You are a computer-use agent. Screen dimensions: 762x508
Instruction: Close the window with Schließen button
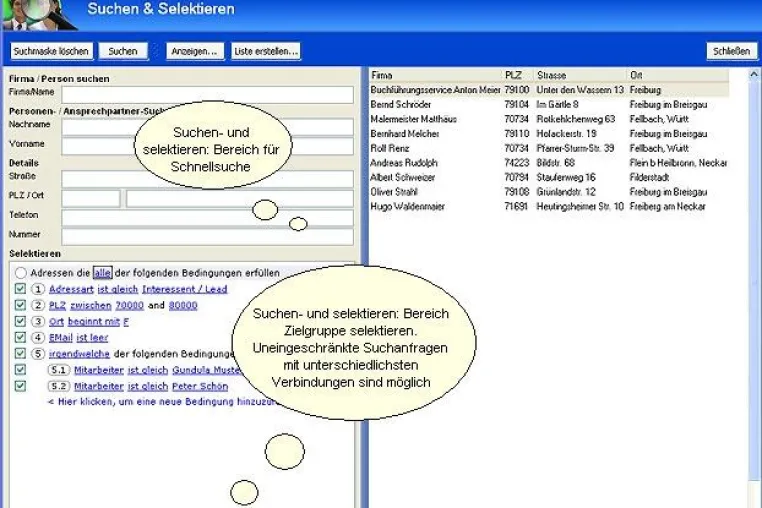click(731, 51)
